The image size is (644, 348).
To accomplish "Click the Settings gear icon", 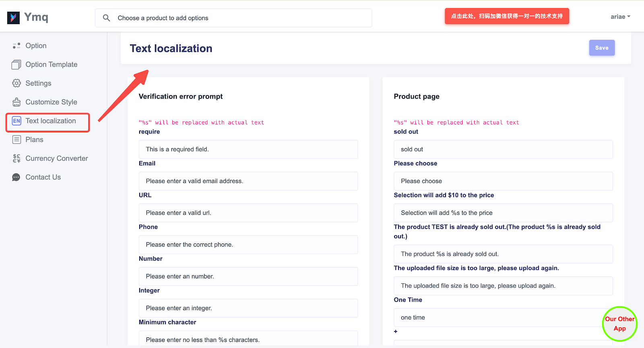I will point(17,83).
